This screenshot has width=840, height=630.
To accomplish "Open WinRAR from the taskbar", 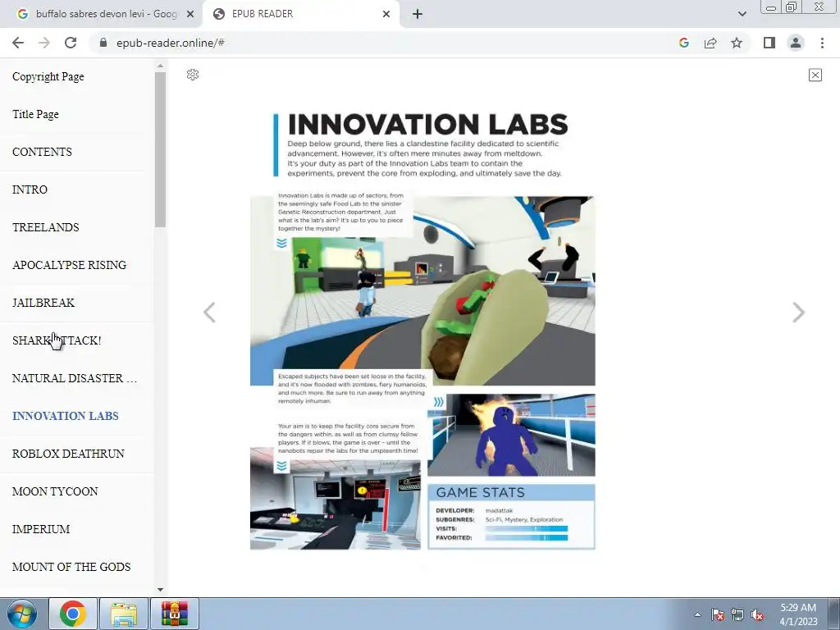I will (x=175, y=614).
